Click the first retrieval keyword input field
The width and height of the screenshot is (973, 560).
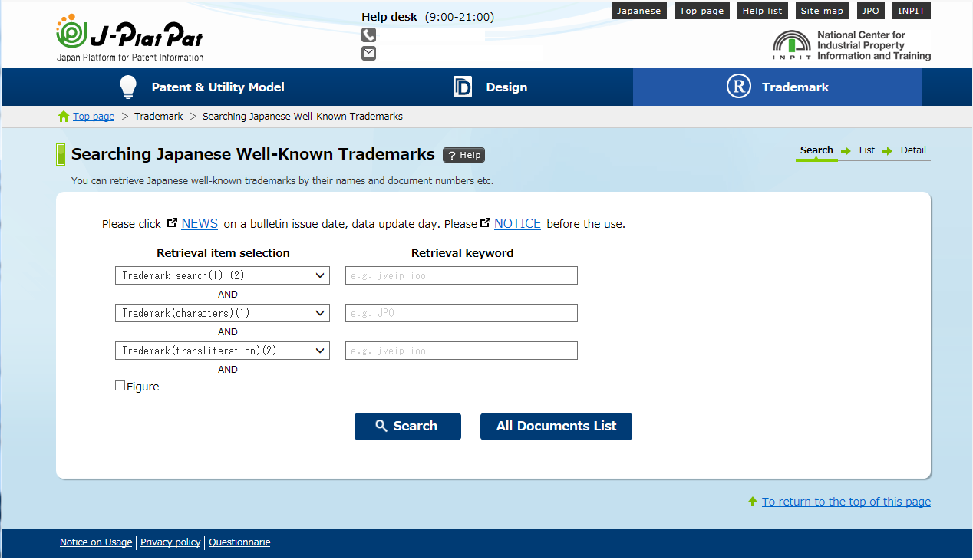point(461,275)
